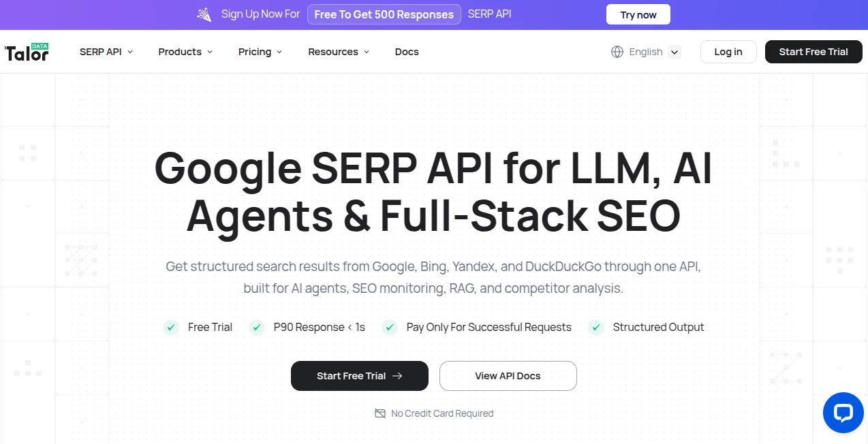The width and height of the screenshot is (868, 444).
Task: Click Free To Get 500 Responses badge
Action: (384, 14)
